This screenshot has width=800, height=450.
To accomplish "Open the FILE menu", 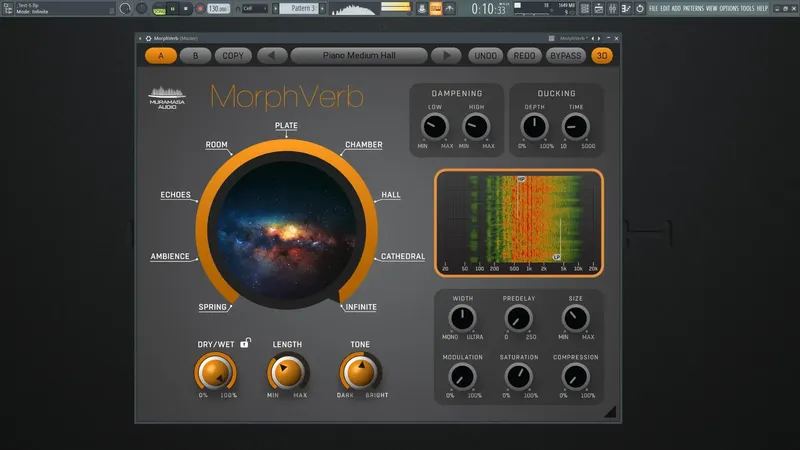I will point(653,9).
